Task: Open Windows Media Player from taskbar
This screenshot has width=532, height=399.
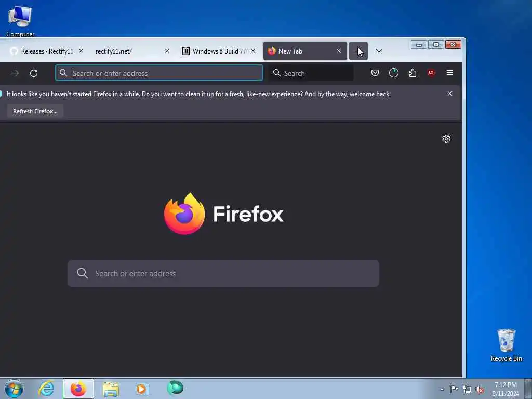Action: [x=142, y=389]
